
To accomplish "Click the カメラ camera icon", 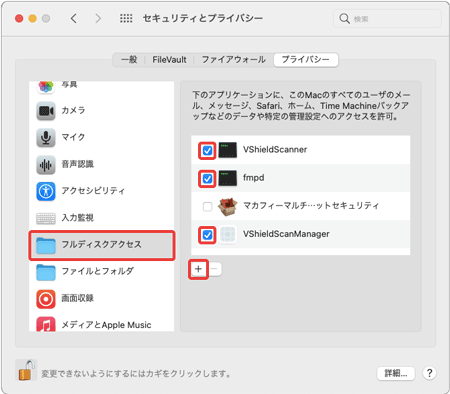I will tap(46, 111).
